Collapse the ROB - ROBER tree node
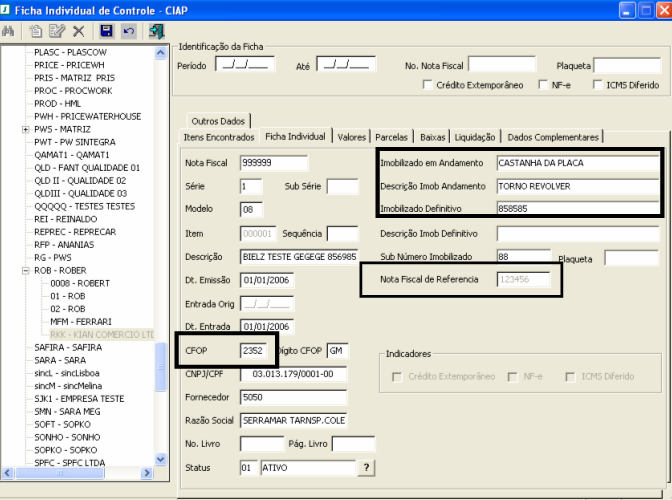The width and height of the screenshot is (672, 500). [x=26, y=269]
